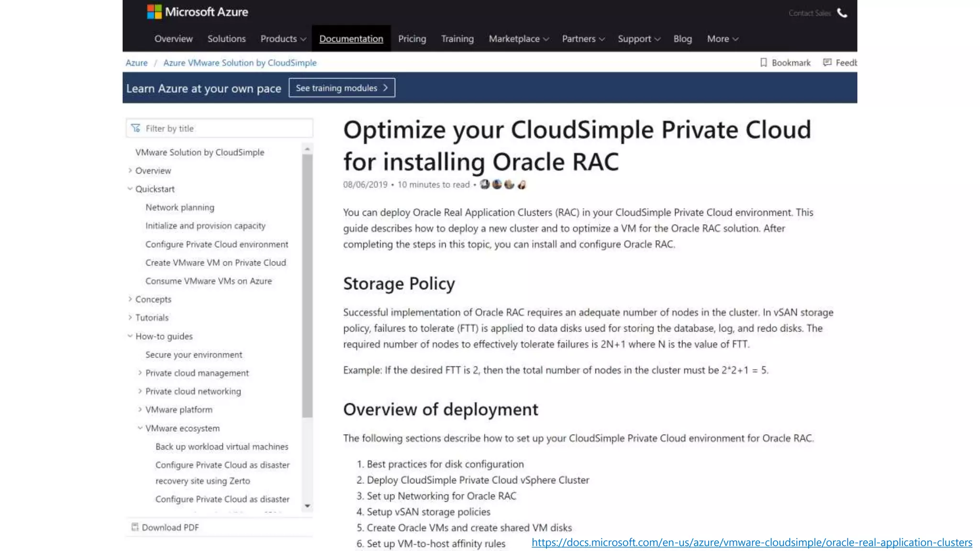Open Consume VMware VMs on Azure
This screenshot has width=980, height=551.
[x=209, y=281]
